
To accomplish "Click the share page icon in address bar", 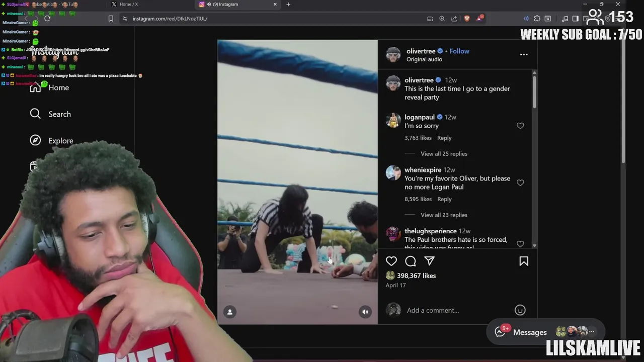I will (x=454, y=19).
